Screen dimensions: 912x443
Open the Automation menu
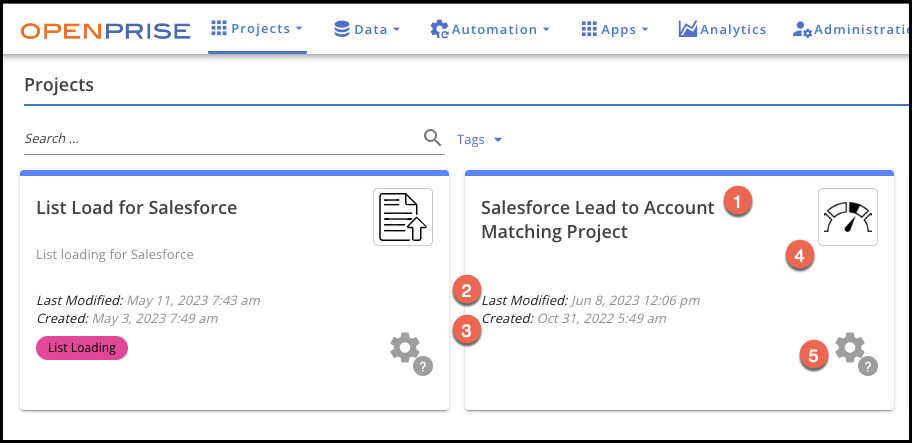point(490,29)
